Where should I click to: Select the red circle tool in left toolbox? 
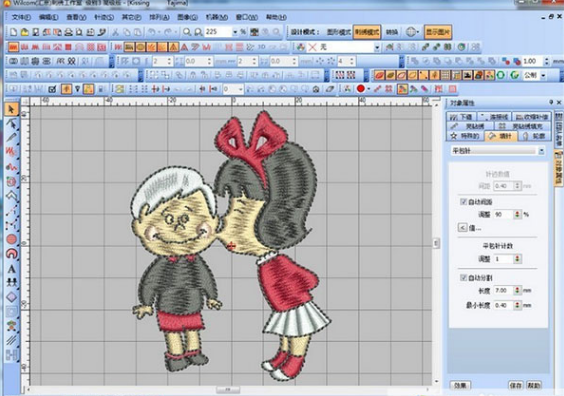point(12,239)
